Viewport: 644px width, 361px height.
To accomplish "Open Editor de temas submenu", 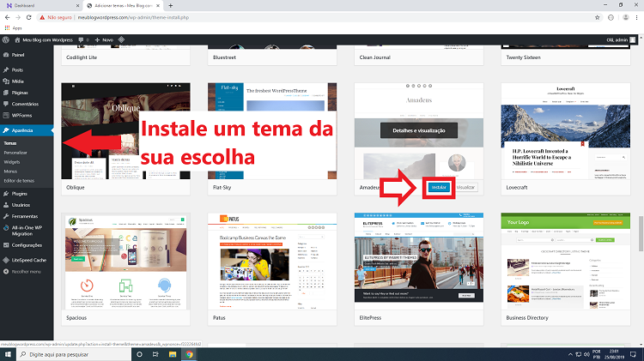I will click(x=19, y=181).
